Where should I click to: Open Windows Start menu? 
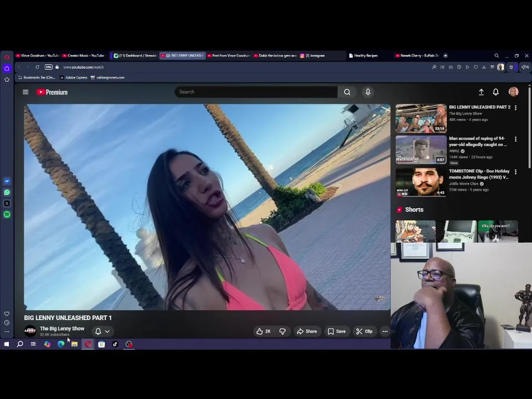[x=7, y=344]
